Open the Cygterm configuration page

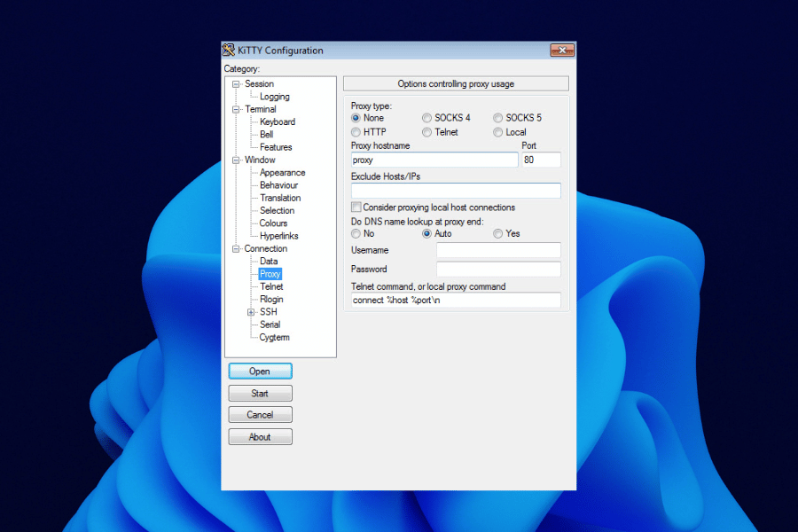pyautogui.click(x=274, y=337)
